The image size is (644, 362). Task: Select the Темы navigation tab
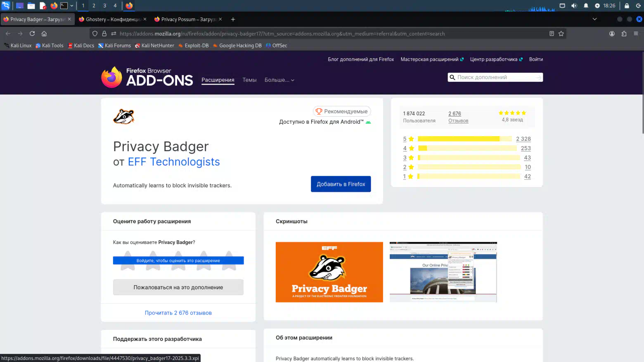[249, 80]
